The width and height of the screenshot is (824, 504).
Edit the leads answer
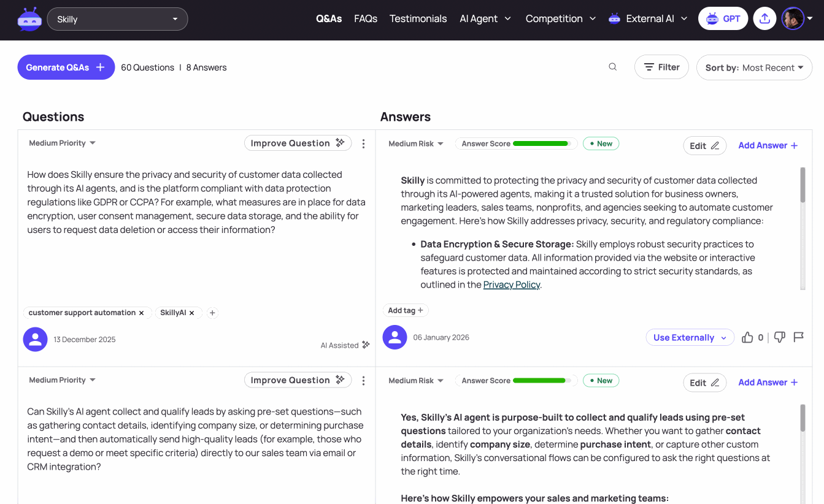(x=704, y=383)
